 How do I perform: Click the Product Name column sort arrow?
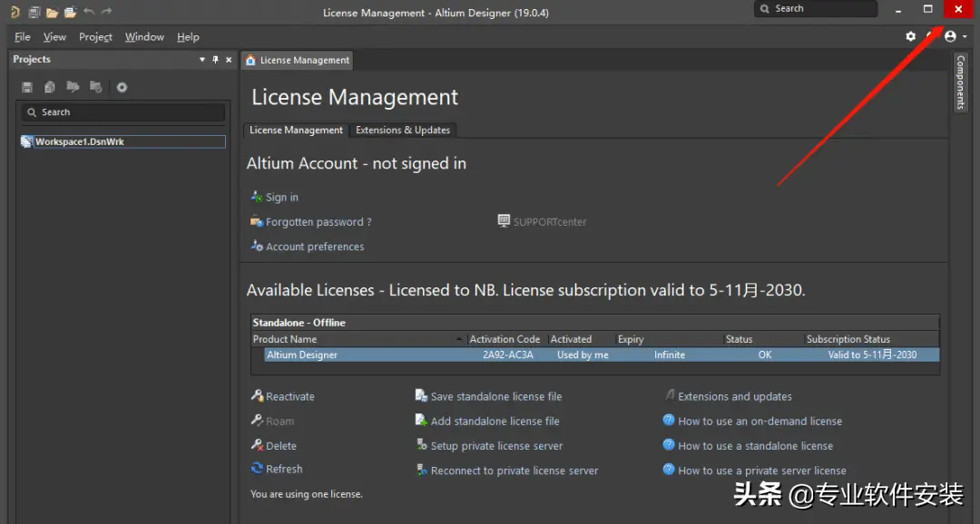tap(458, 339)
